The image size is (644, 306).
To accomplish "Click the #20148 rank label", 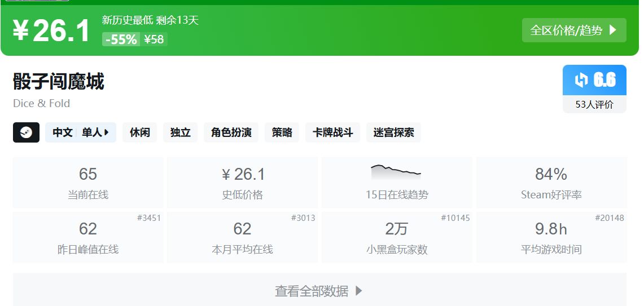I will click(610, 218).
